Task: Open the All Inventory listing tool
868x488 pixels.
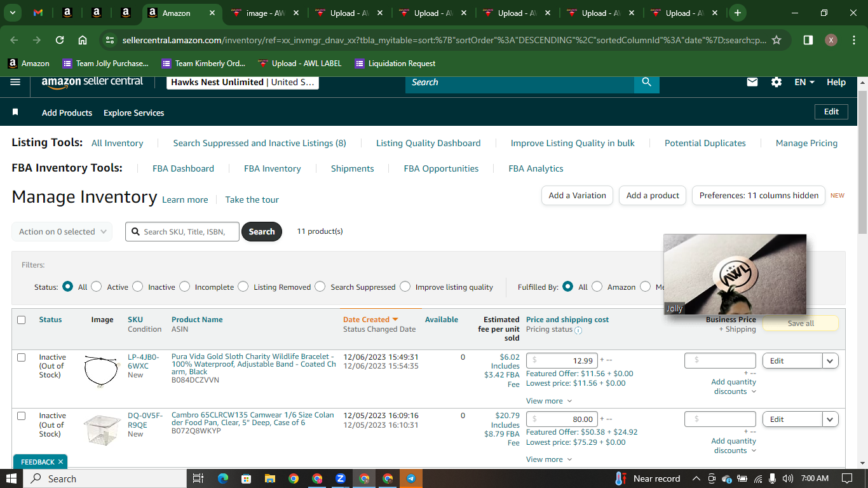Action: (118, 143)
